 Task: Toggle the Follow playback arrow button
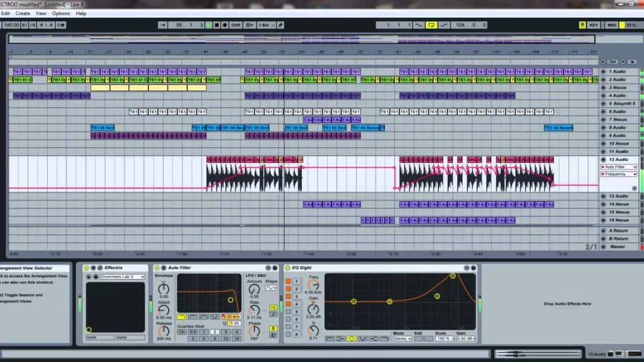163,25
